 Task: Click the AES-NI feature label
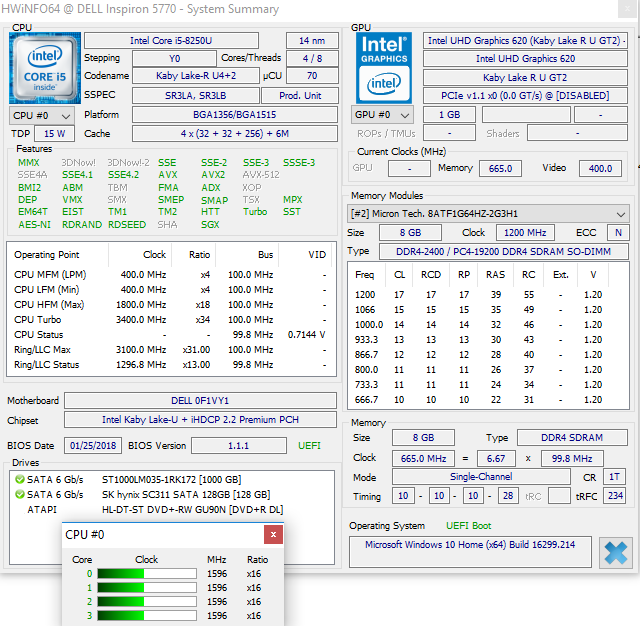(34, 224)
